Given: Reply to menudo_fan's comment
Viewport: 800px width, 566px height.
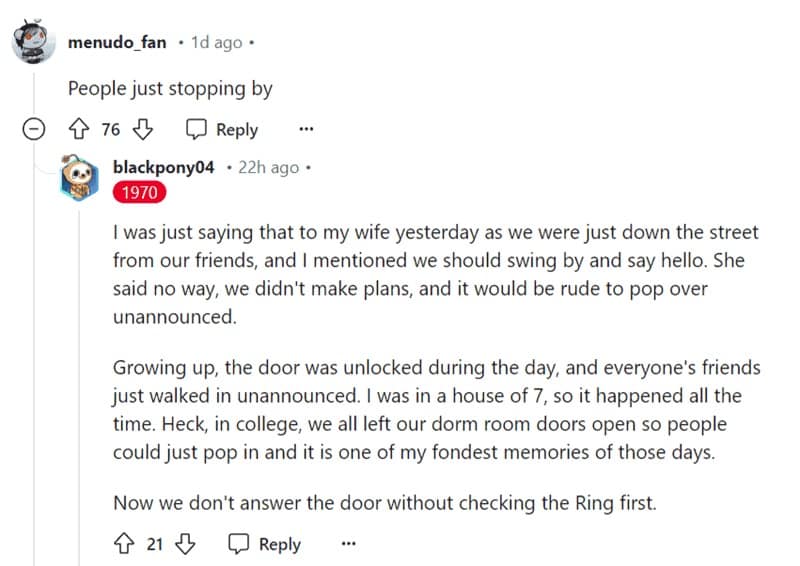Looking at the screenshot, I should 223,129.
